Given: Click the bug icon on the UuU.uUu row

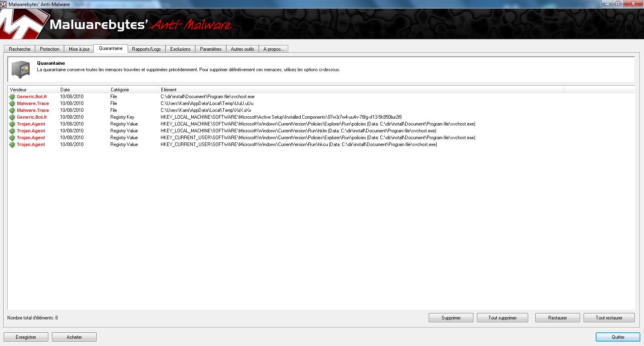Looking at the screenshot, I should tap(12, 103).
